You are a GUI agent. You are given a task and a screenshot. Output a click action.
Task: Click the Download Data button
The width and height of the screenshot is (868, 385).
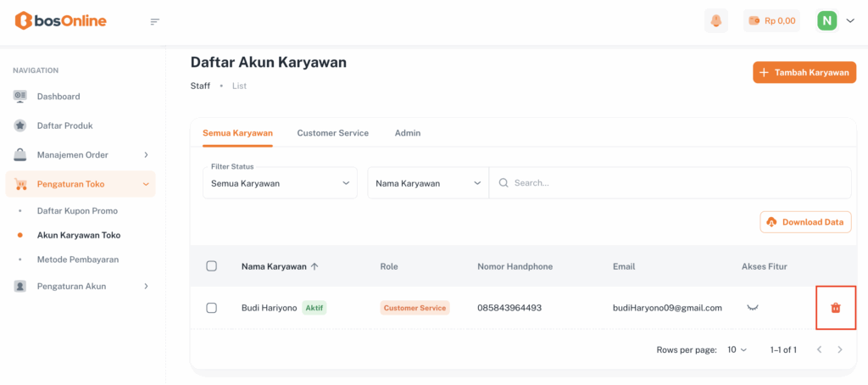805,222
